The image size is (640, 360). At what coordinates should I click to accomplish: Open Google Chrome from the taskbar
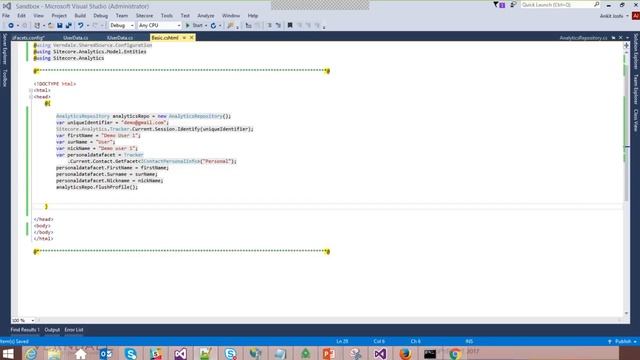click(455, 353)
